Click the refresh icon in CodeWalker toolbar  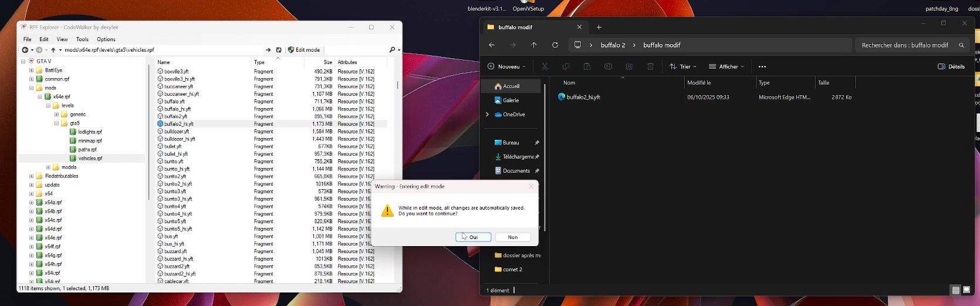[x=279, y=50]
